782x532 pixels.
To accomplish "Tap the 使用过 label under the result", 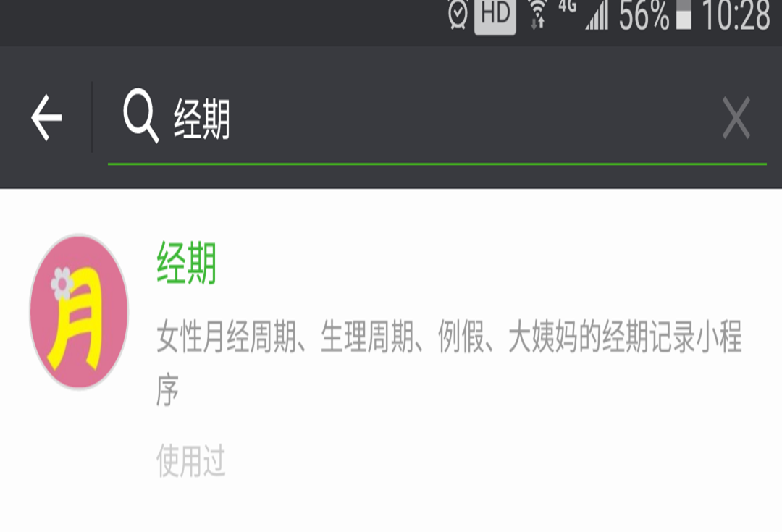I will (x=191, y=460).
